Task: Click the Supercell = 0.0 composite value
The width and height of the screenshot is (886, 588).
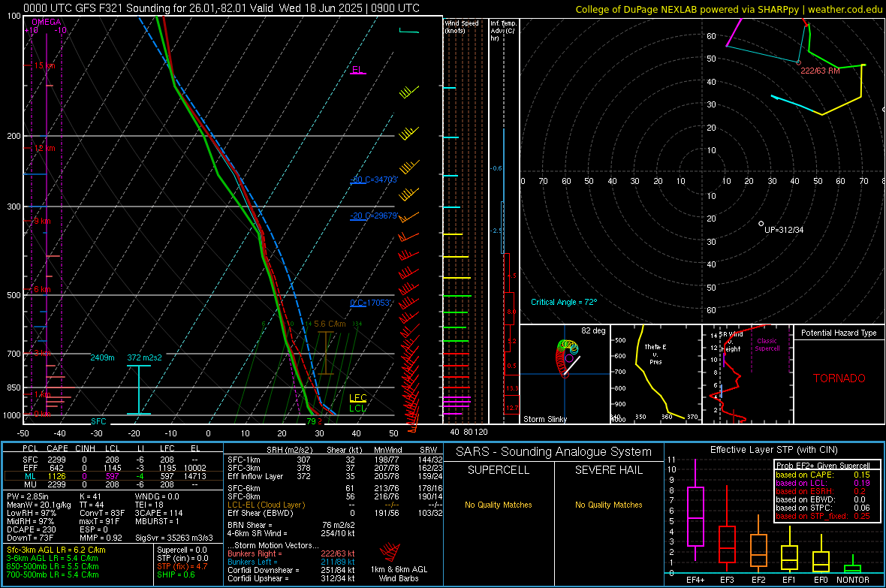Action: point(182,550)
